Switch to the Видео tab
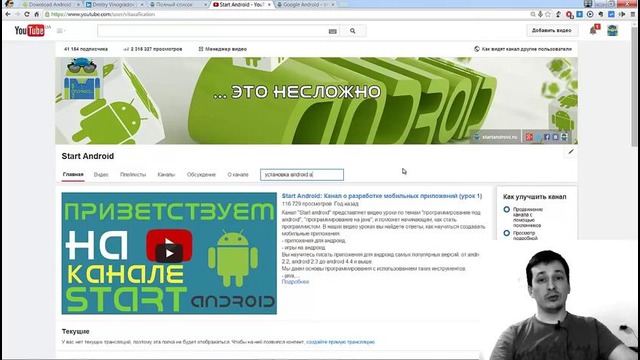640x360 pixels. point(101,175)
